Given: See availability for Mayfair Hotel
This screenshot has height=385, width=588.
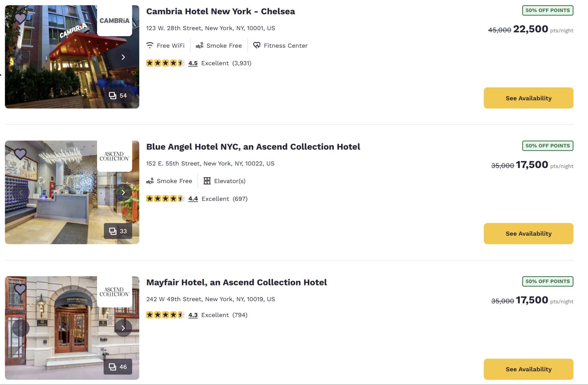Looking at the screenshot, I should [528, 369].
